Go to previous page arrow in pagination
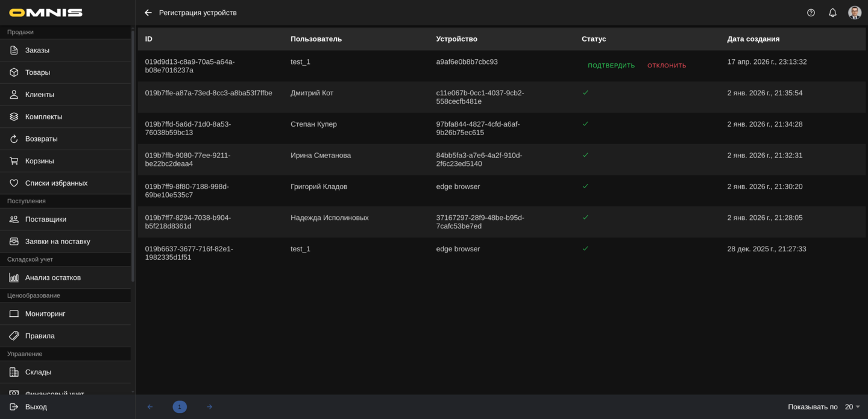868x419 pixels. click(150, 407)
